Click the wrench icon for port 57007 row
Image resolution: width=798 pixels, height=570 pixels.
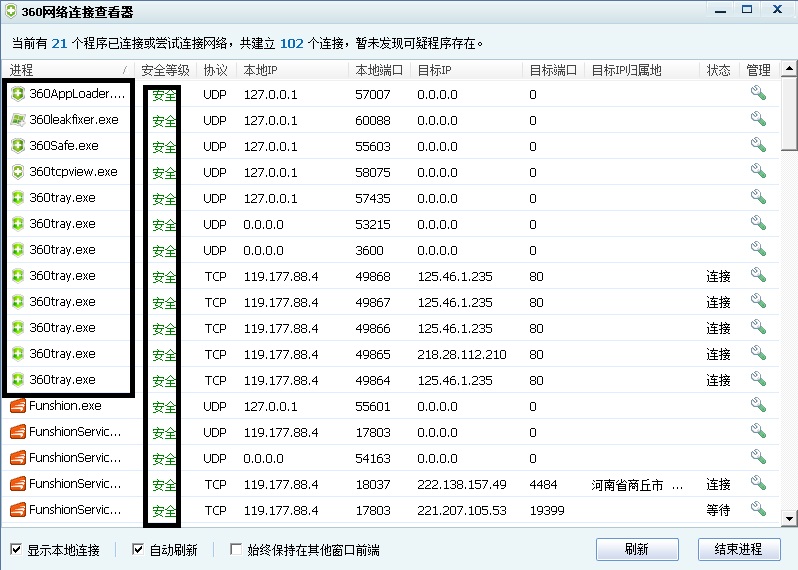(758, 93)
